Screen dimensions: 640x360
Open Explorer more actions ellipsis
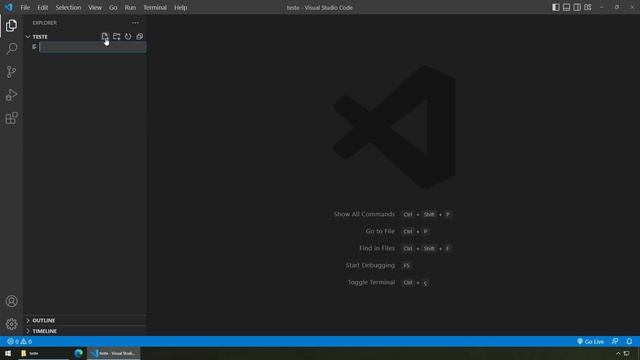coord(135,23)
